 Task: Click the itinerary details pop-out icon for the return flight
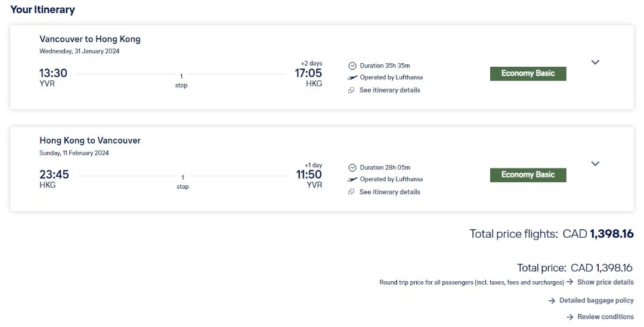(352, 192)
